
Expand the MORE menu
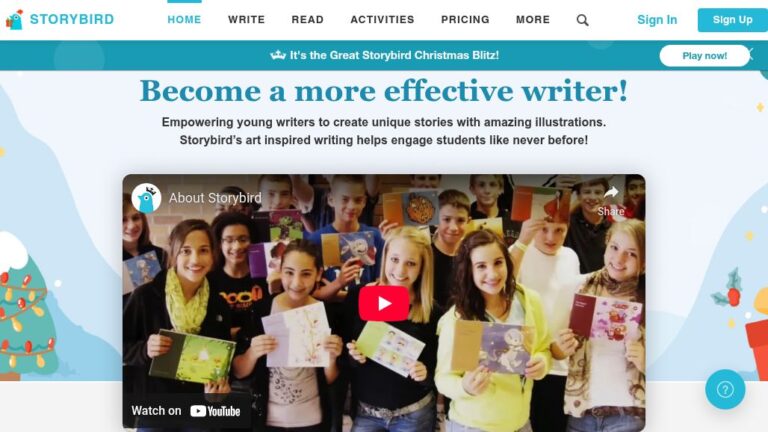pos(533,20)
